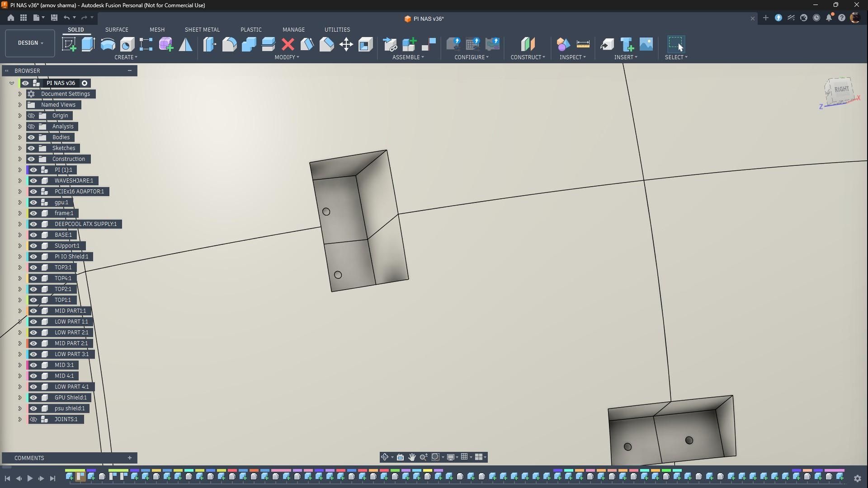
Task: Open the timeline settings gear
Action: [x=857, y=478]
